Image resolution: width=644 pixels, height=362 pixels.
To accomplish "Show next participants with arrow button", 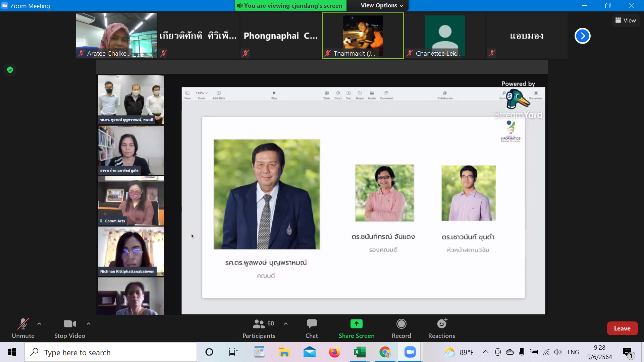I will click(582, 36).
